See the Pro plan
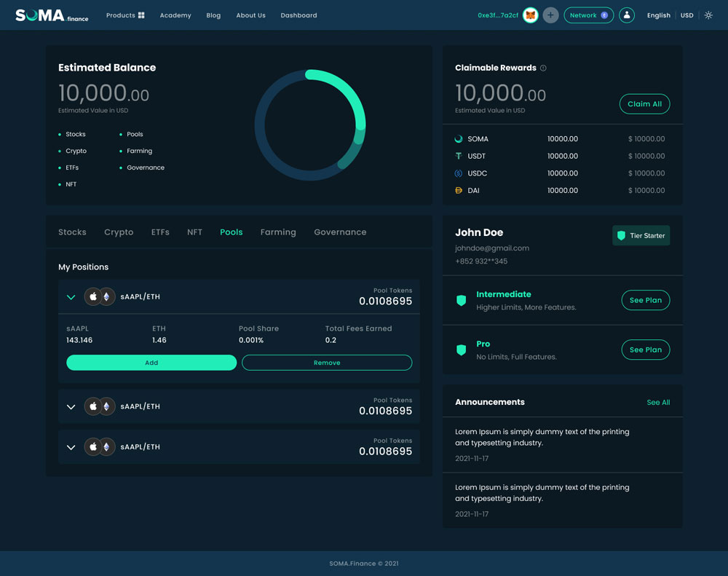 point(645,350)
